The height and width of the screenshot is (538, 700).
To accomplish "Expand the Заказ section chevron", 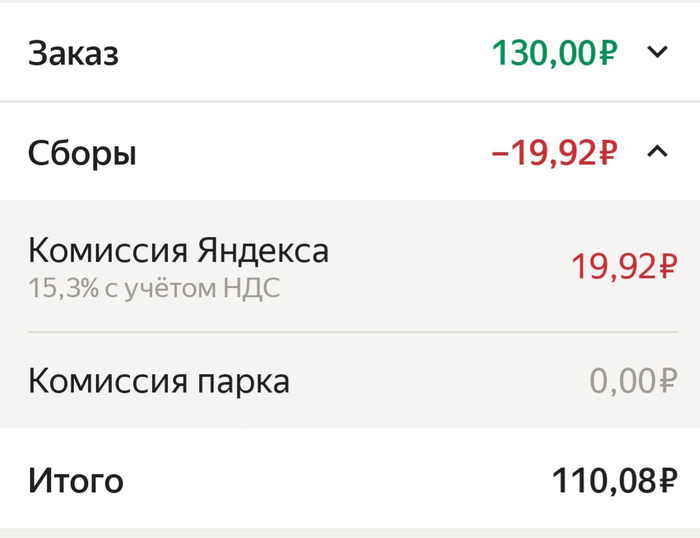I will [657, 52].
